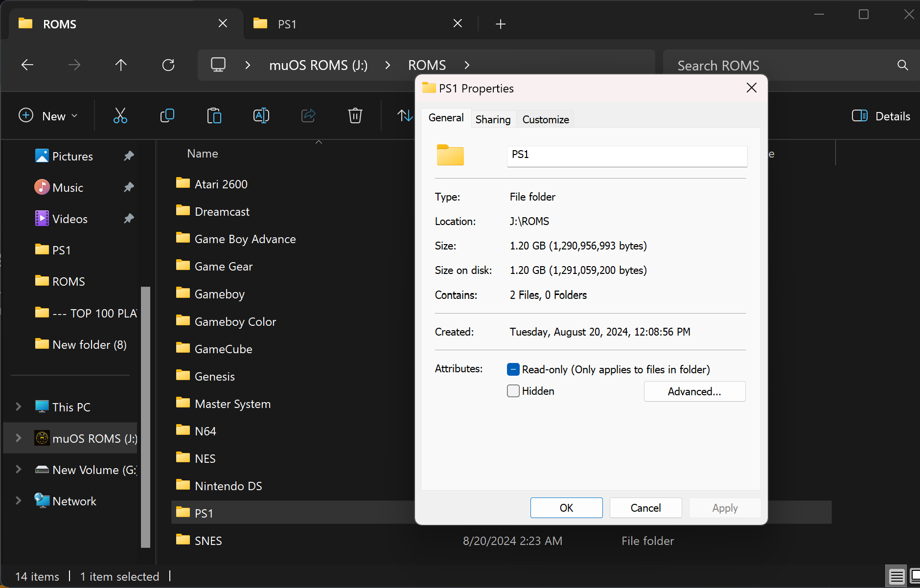The width and height of the screenshot is (920, 588).
Task: Switch to the PS1 explorer tab
Action: point(361,24)
